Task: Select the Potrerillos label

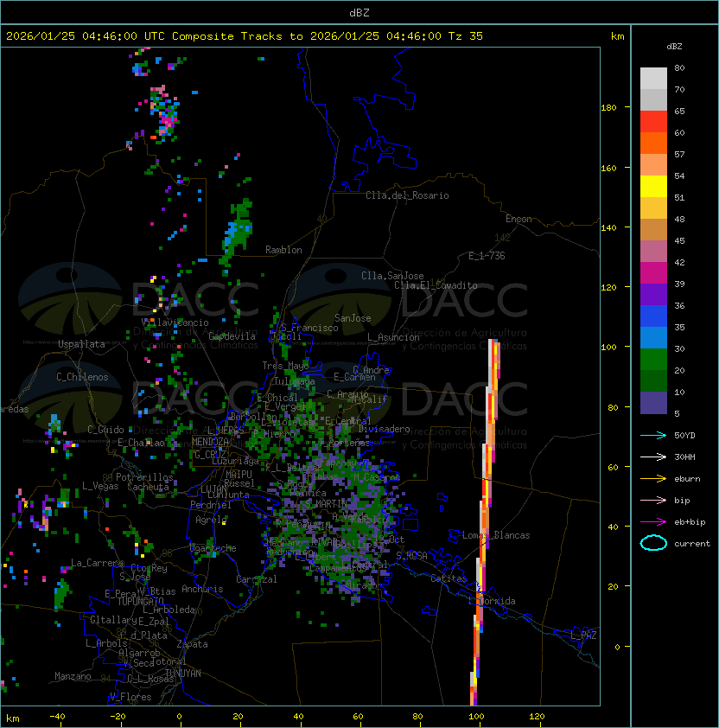Action: [144, 477]
